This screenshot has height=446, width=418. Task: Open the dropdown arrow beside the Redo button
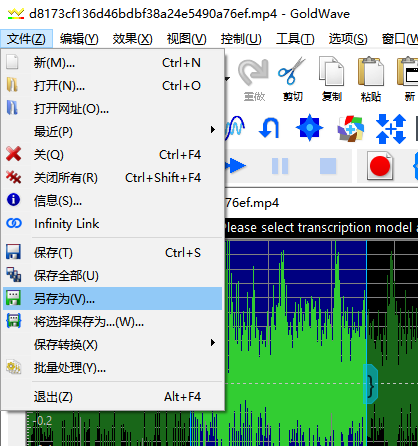(227, 79)
